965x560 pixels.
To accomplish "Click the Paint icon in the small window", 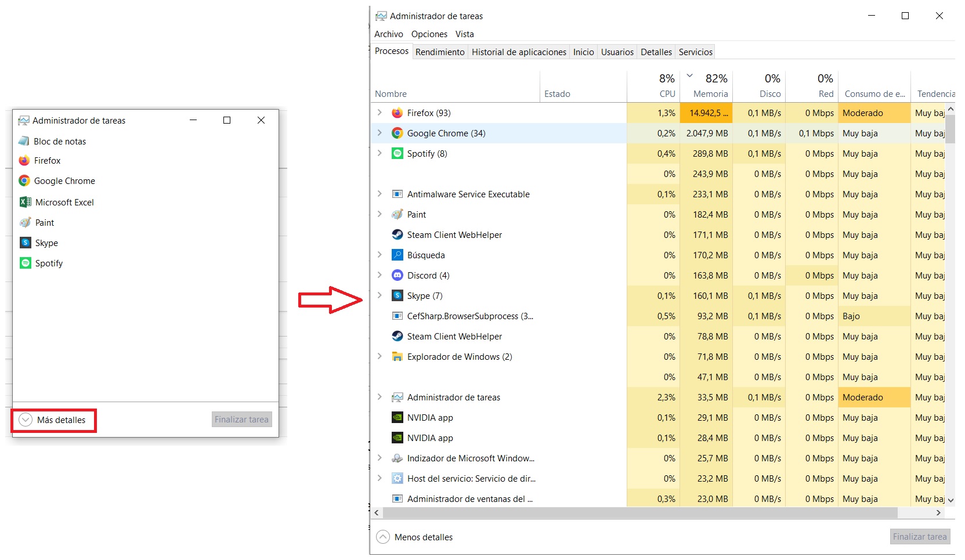I will point(25,223).
